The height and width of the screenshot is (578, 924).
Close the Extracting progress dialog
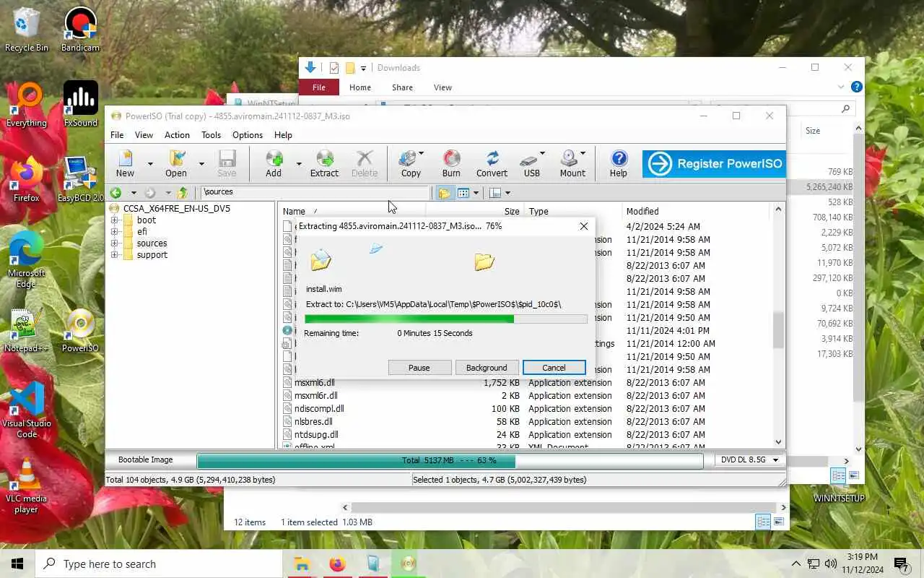click(583, 226)
